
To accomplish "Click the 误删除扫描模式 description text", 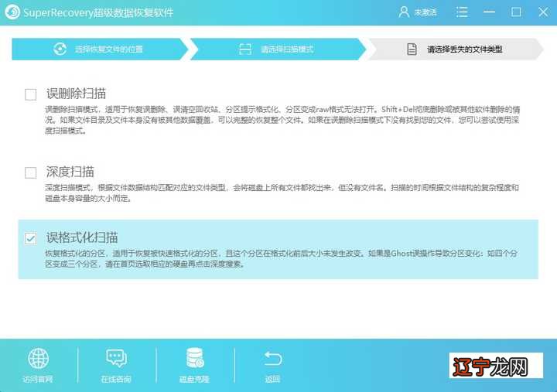I will click(282, 120).
